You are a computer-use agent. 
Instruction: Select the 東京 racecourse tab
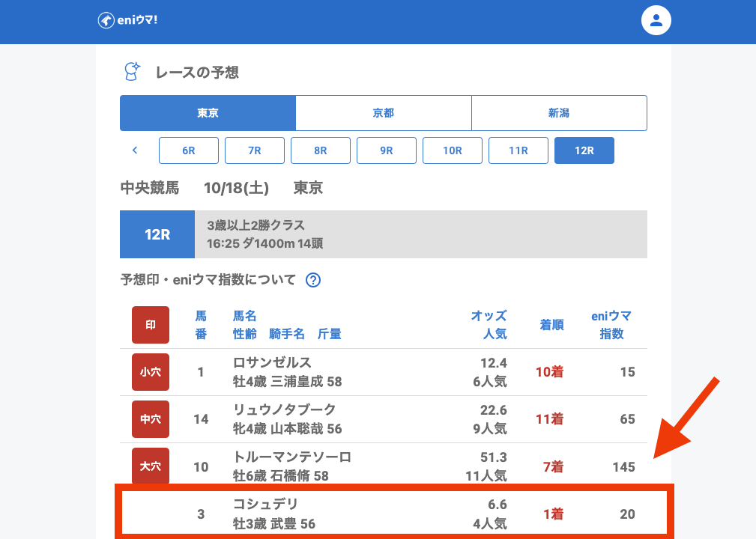[208, 113]
